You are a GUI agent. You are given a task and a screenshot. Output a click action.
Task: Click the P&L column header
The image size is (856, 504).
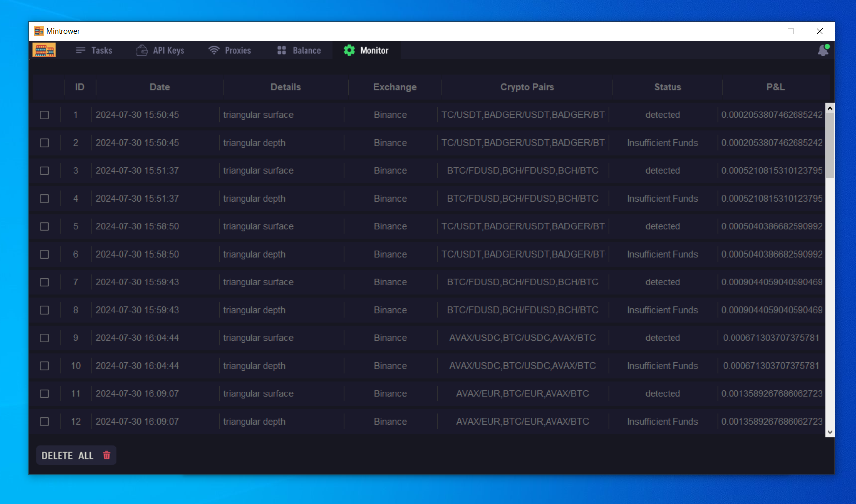tap(775, 87)
